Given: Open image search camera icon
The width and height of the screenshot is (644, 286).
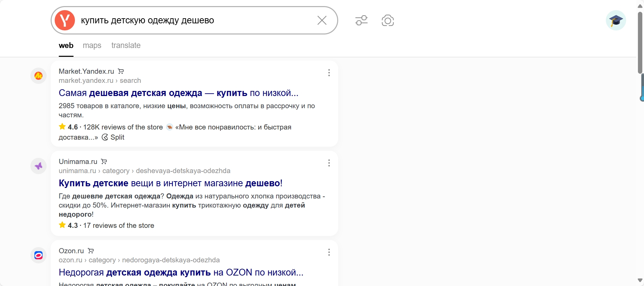Looking at the screenshot, I should tap(388, 20).
